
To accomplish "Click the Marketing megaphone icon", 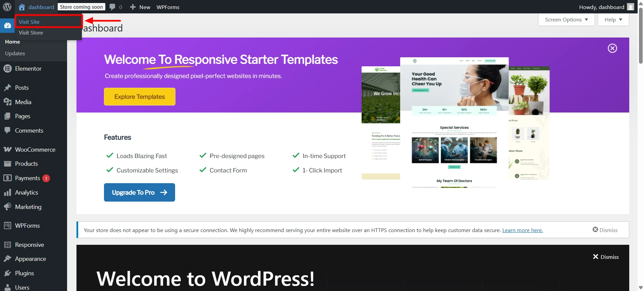I will click(x=7, y=207).
